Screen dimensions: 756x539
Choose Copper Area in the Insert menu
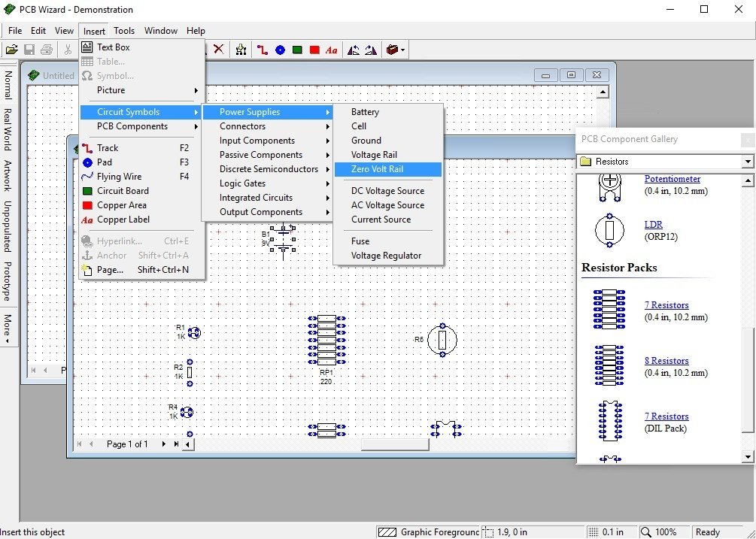141,205
